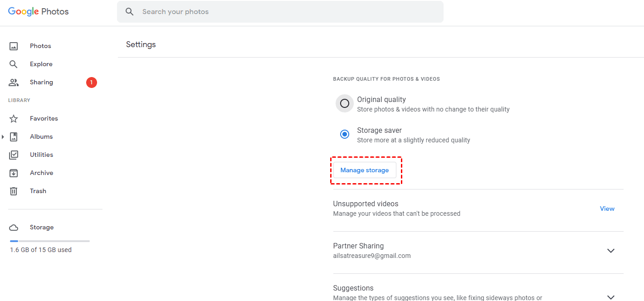Expand the Partner Sharing section chevron

pyautogui.click(x=610, y=251)
